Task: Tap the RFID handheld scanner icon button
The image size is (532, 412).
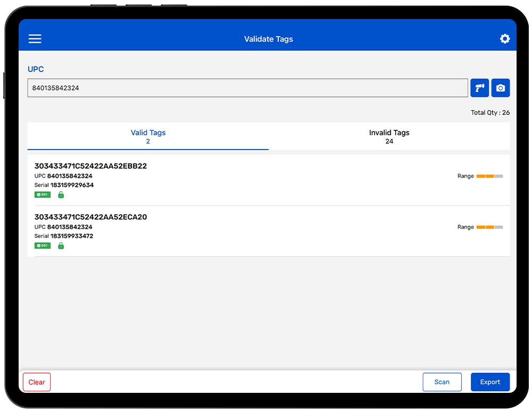Action: pos(479,88)
